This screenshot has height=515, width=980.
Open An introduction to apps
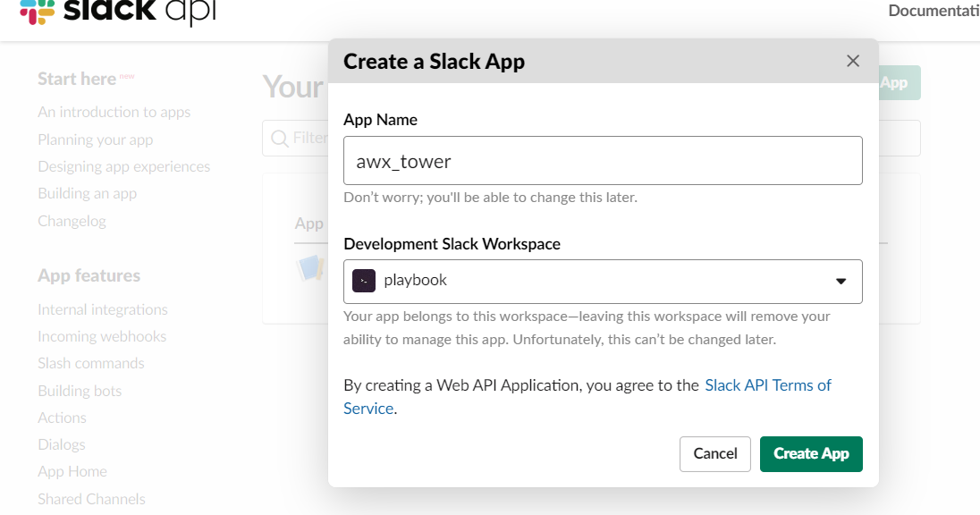[x=114, y=112]
